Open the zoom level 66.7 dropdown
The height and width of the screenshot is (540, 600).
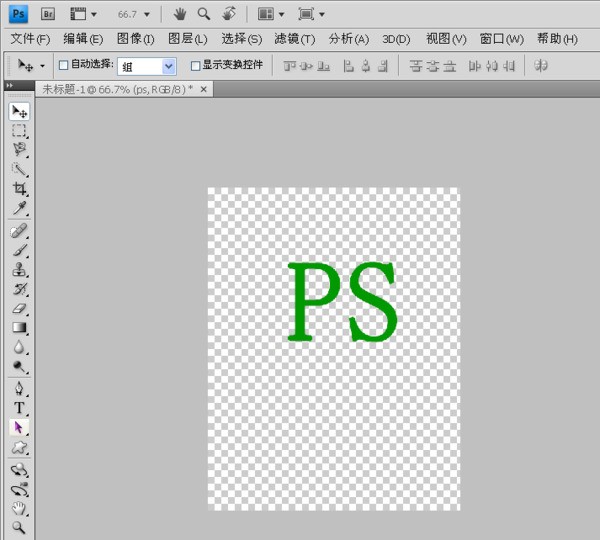pos(147,15)
